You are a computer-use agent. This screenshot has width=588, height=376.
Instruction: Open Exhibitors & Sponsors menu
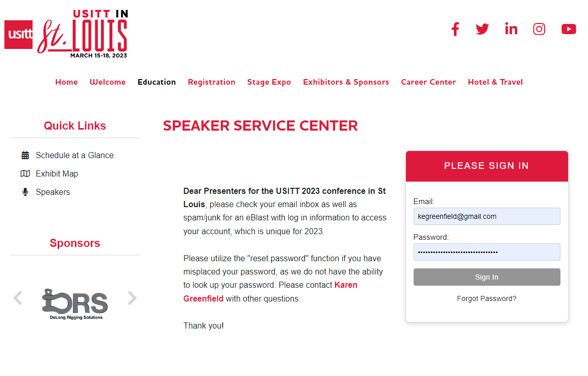click(x=346, y=82)
